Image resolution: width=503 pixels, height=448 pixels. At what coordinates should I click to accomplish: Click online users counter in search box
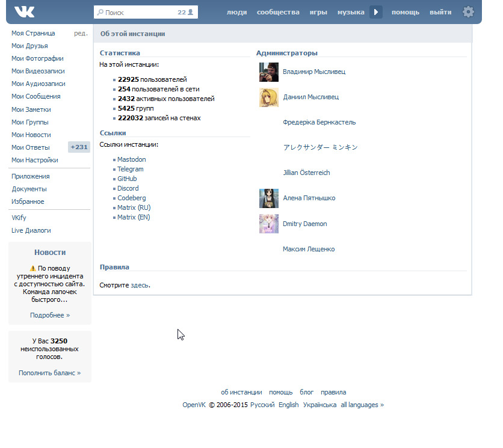tap(185, 12)
